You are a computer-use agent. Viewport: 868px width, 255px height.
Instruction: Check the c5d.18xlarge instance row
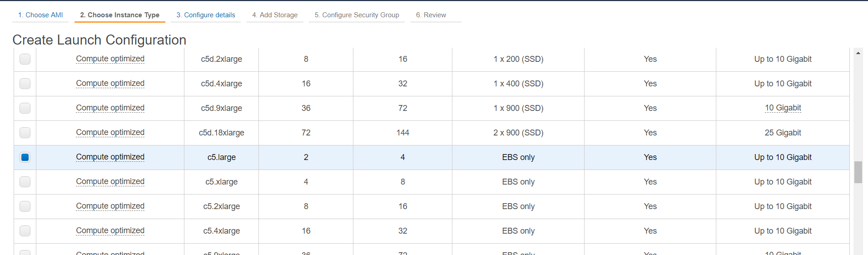25,133
